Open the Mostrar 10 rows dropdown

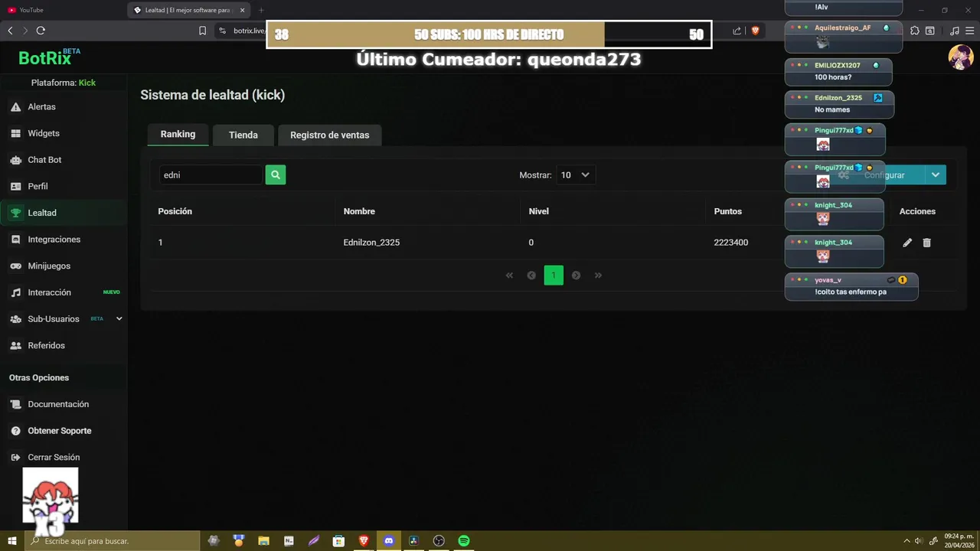(x=575, y=174)
